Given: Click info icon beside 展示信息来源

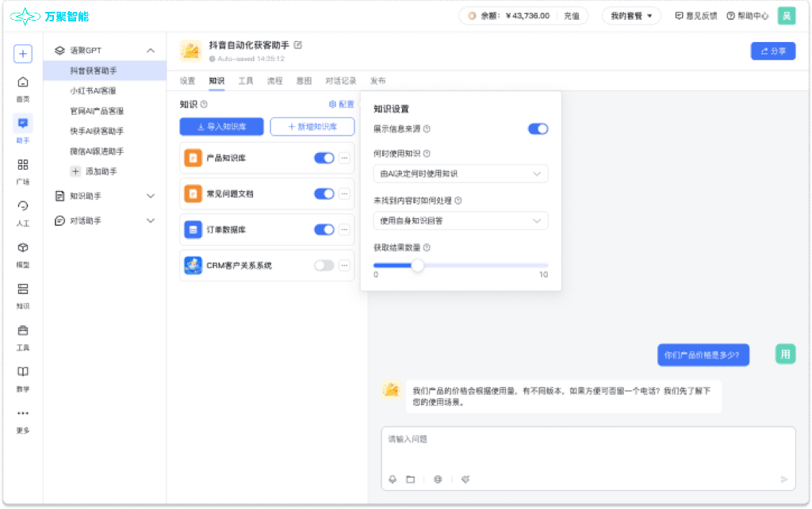Looking at the screenshot, I should [427, 128].
